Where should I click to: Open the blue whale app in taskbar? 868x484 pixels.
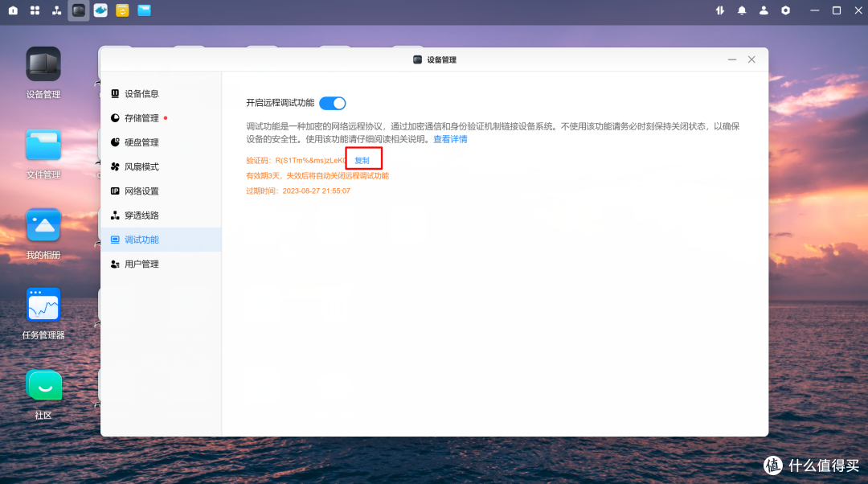tap(100, 10)
